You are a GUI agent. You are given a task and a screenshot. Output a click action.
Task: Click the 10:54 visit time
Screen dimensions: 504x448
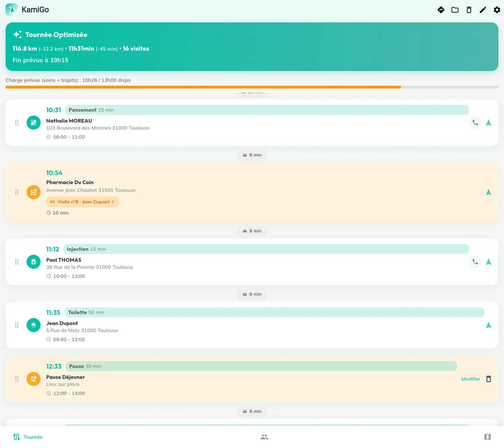(x=54, y=173)
